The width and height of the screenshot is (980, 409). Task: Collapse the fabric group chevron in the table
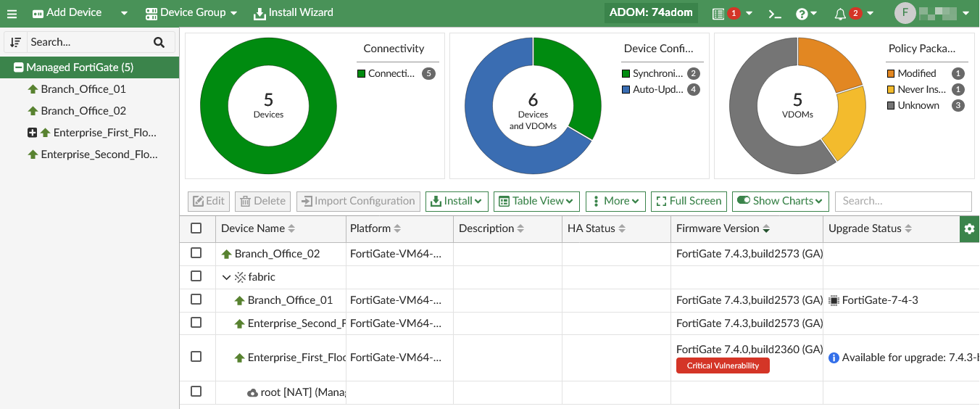[226, 277]
